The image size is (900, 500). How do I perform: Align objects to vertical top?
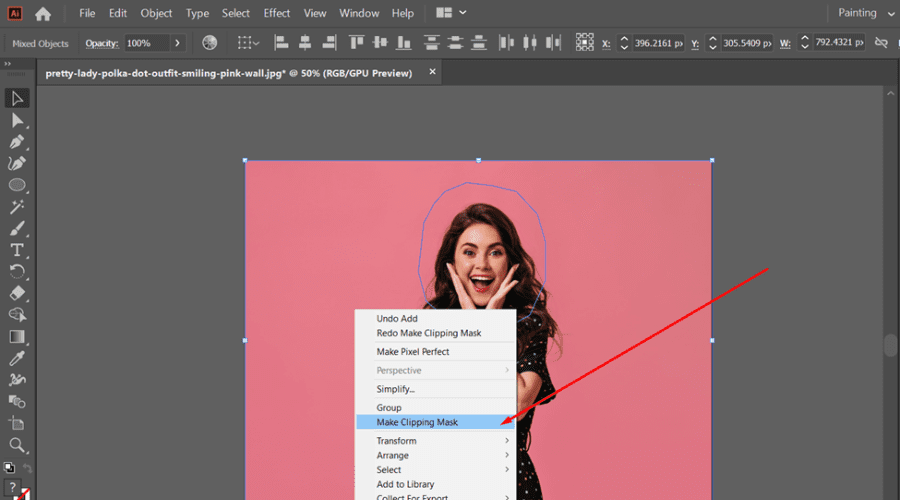(x=356, y=42)
